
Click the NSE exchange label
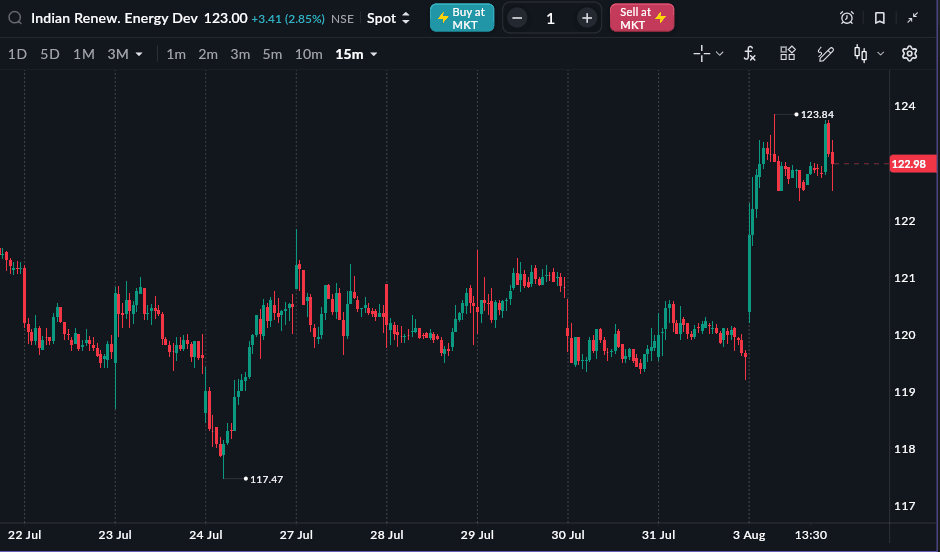click(342, 19)
